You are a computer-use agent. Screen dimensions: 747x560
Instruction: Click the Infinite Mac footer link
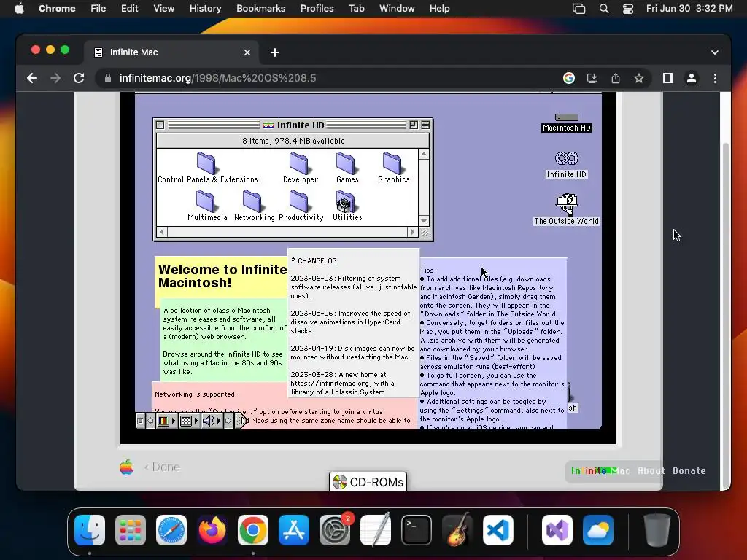point(600,471)
